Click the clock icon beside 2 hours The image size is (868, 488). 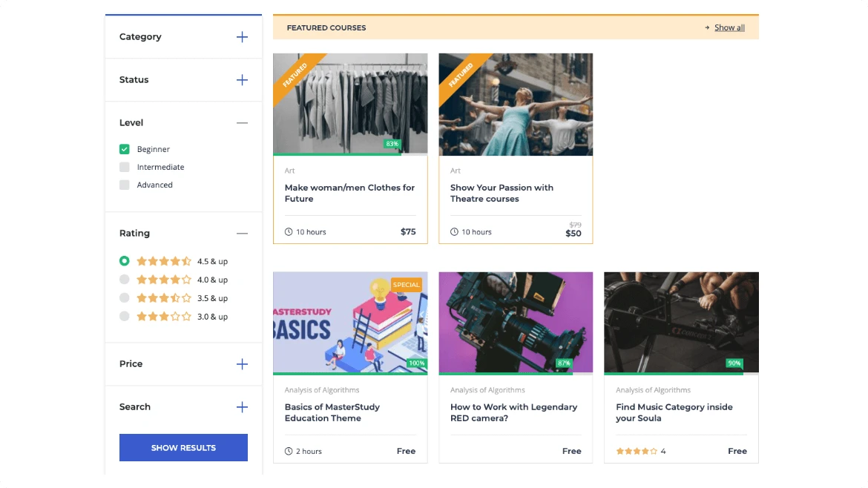(289, 451)
